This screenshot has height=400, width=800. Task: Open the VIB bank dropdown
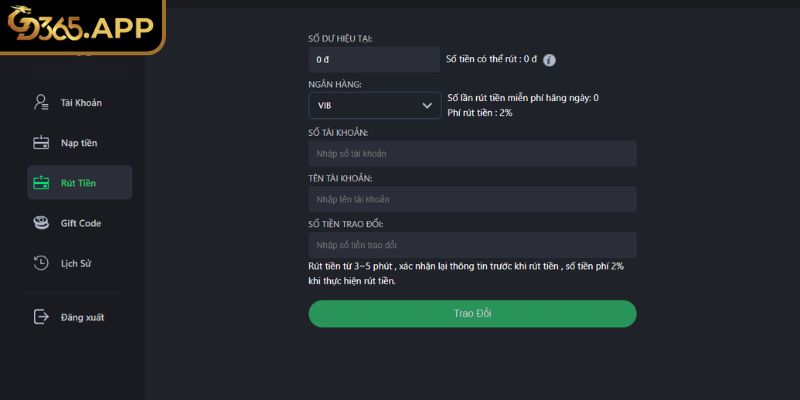pyautogui.click(x=374, y=105)
